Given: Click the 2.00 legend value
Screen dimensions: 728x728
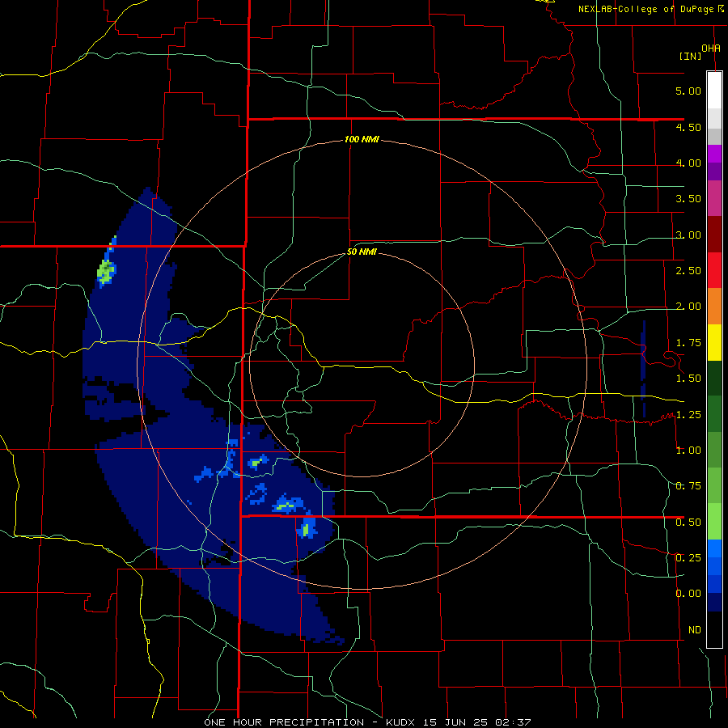Looking at the screenshot, I should click(x=688, y=307).
